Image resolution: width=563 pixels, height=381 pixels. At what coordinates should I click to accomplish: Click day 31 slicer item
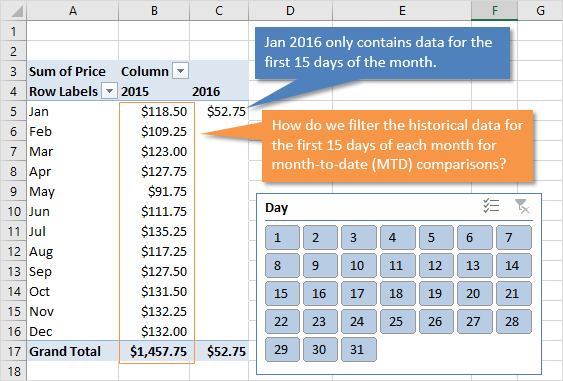tap(359, 349)
